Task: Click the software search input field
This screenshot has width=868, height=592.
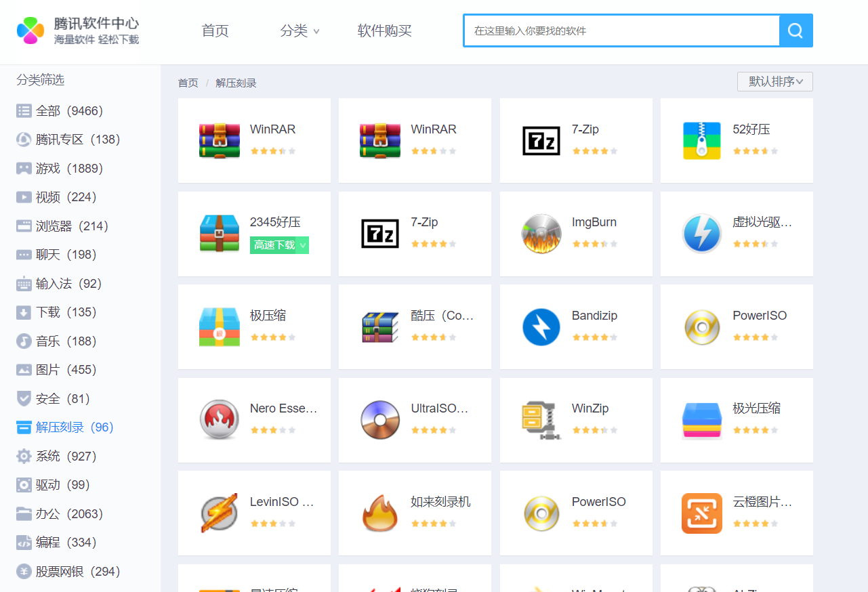Action: [x=621, y=30]
